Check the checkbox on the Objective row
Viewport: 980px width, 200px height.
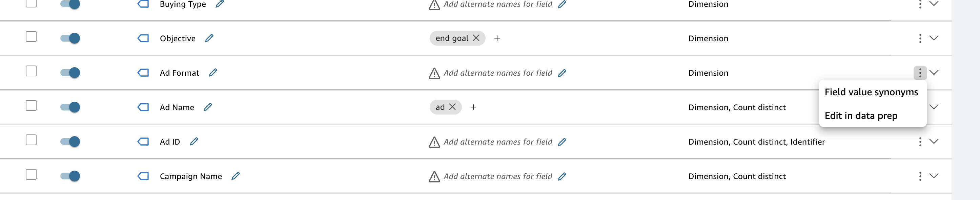click(31, 36)
